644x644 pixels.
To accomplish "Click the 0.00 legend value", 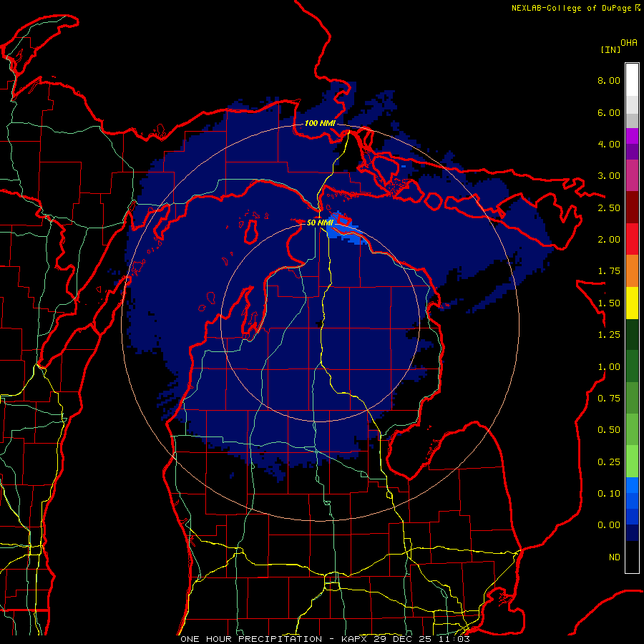I will click(x=609, y=525).
